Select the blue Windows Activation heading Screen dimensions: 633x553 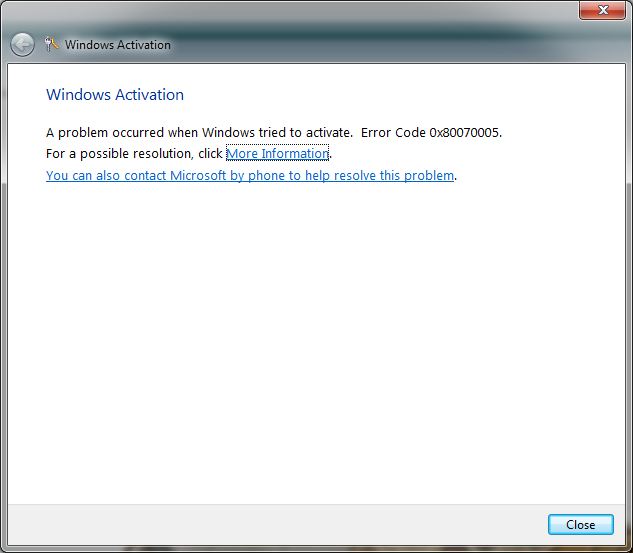115,95
